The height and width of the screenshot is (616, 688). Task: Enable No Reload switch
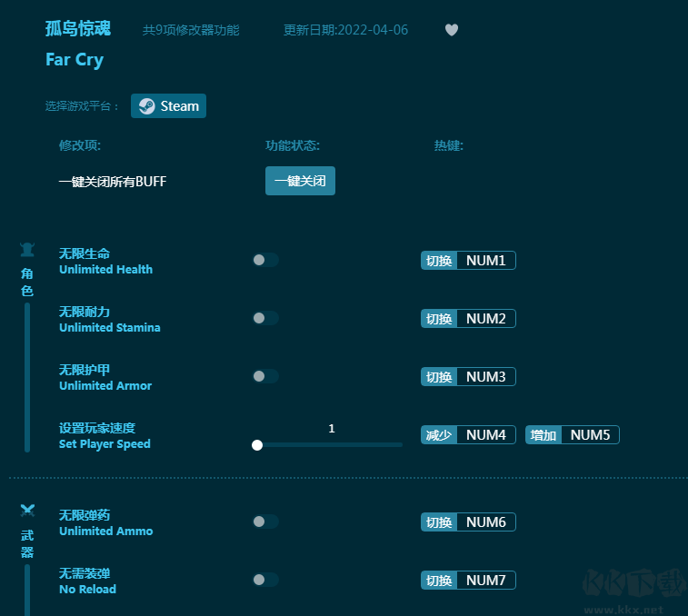click(265, 580)
